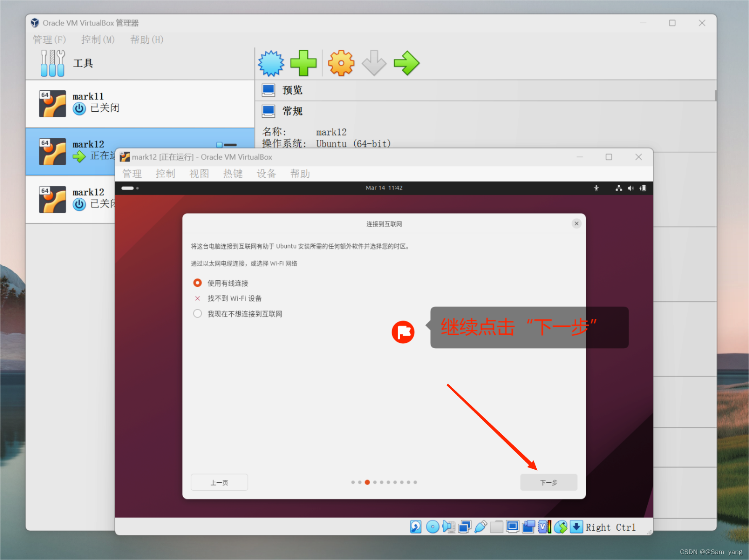Click the display monitor status icon

512,526
